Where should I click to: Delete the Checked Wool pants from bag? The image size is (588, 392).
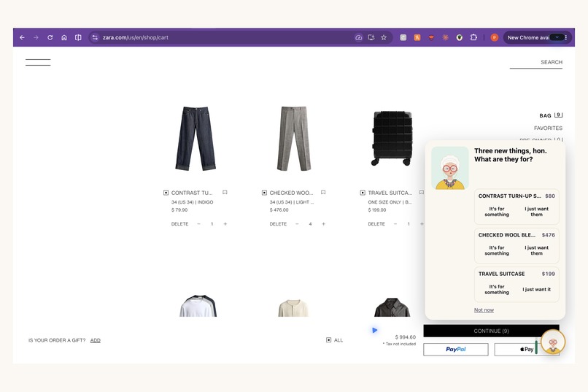(x=278, y=224)
